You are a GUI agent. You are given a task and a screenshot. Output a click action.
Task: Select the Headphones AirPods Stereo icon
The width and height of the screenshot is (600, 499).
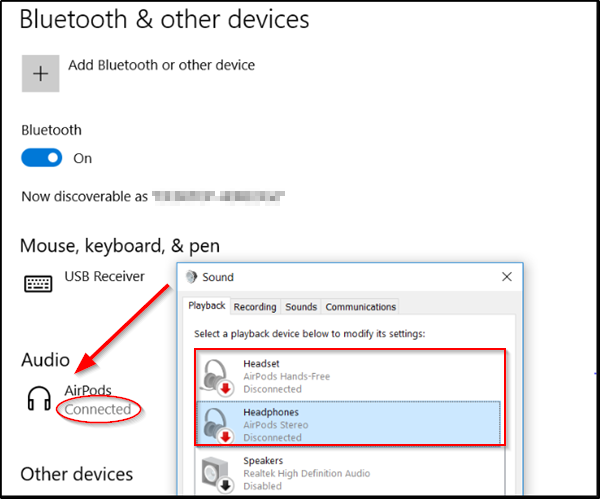click(x=216, y=424)
